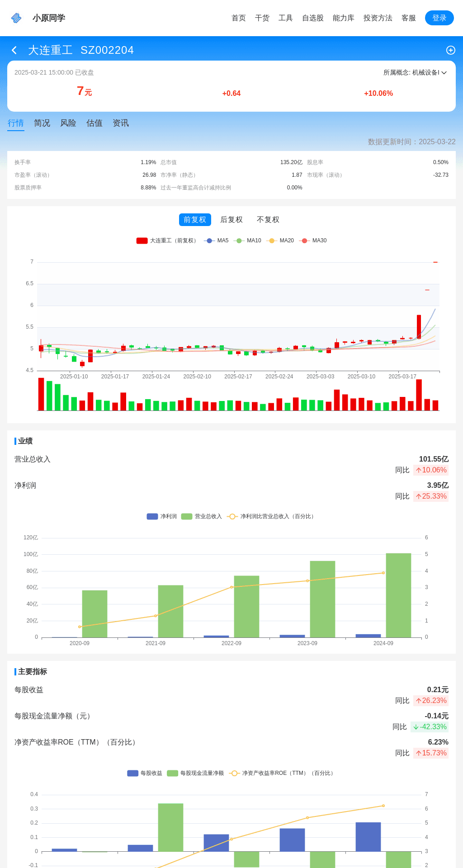463x868 pixels.
Task: Toggle 净利润 legend in 业绩 chart
Action: (x=161, y=516)
